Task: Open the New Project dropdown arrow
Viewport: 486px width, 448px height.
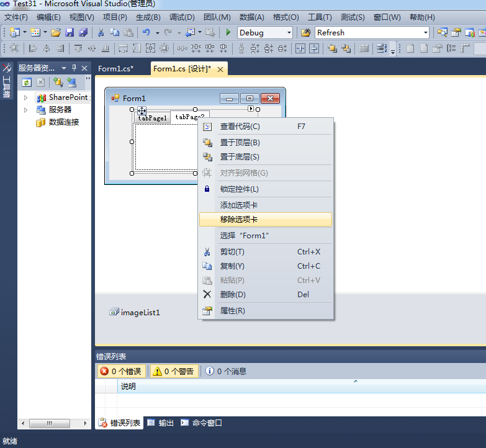Action: [x=24, y=32]
